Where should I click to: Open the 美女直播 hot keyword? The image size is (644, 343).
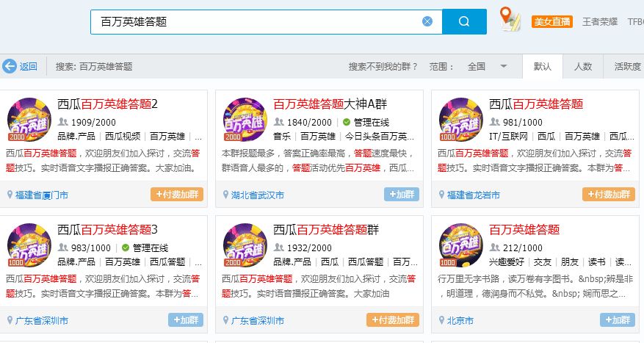pyautogui.click(x=552, y=21)
